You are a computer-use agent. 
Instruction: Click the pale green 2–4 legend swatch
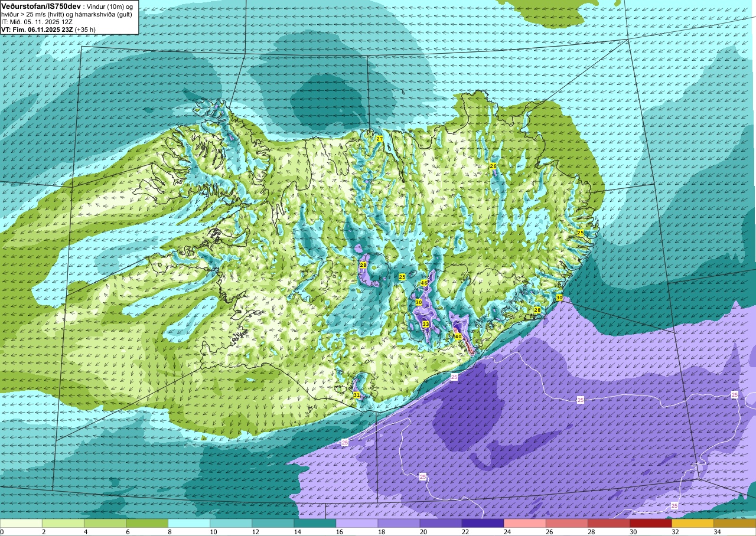coord(63,523)
